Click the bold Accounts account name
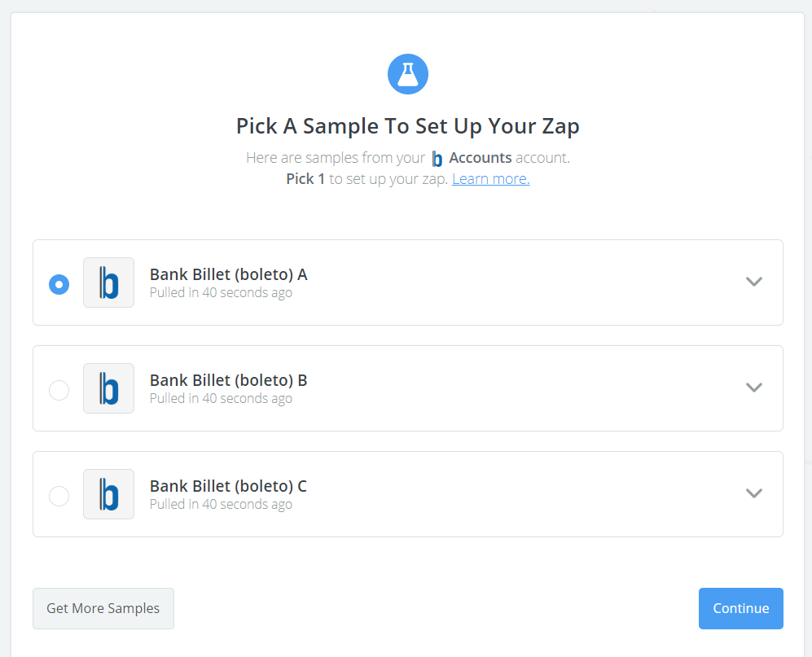 pos(480,157)
